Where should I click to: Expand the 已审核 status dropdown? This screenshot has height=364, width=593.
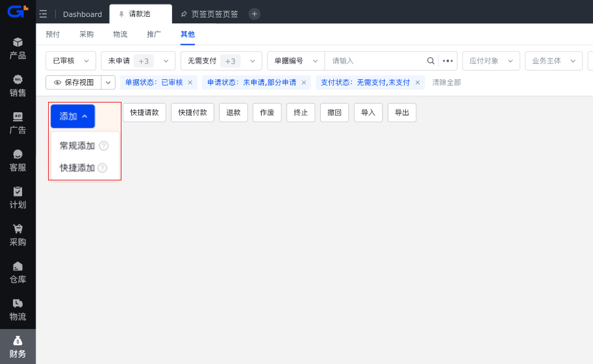point(70,61)
